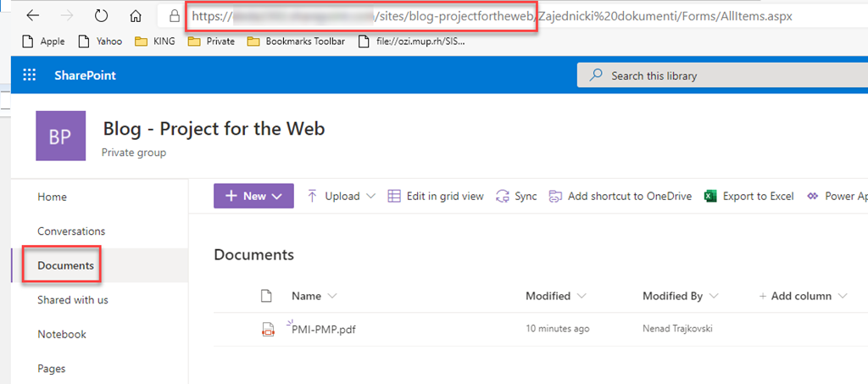Click the Search this library box
The image size is (868, 384).
tap(721, 75)
